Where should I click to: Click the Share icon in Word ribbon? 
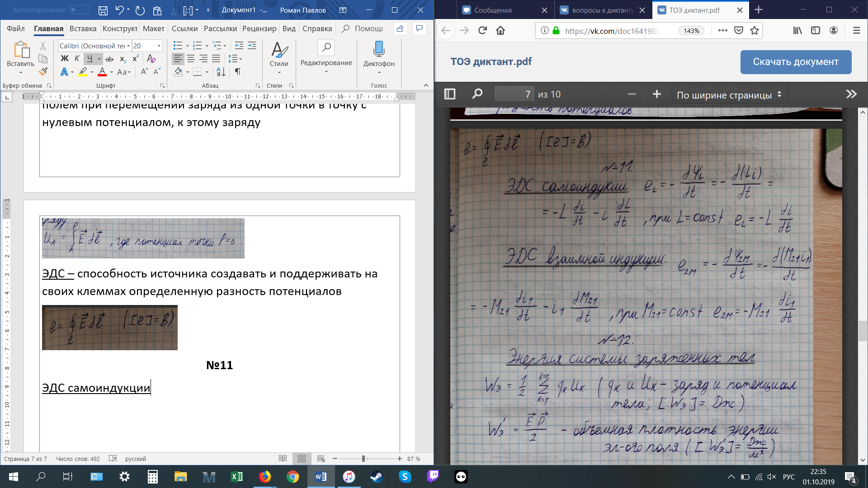[400, 28]
